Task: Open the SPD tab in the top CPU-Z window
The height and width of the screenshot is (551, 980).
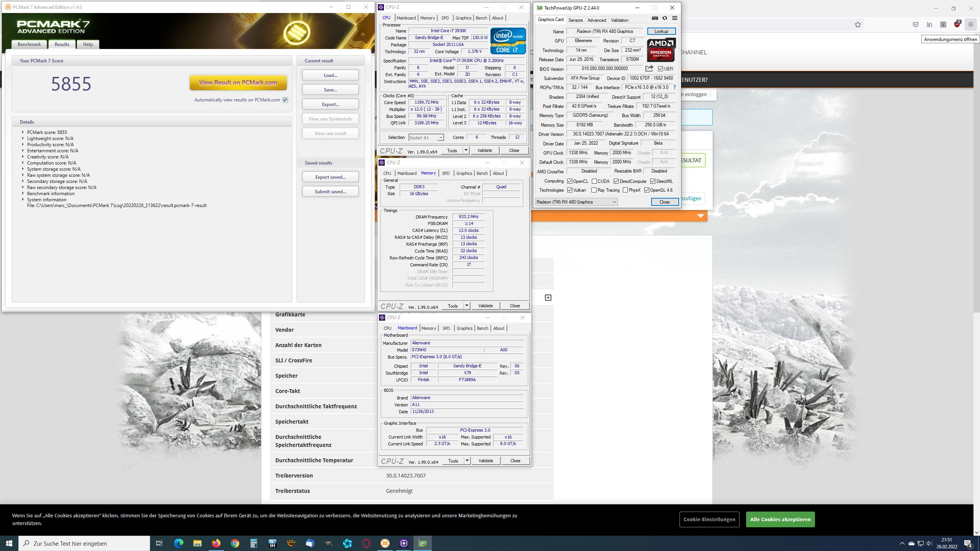Action: coord(445,18)
